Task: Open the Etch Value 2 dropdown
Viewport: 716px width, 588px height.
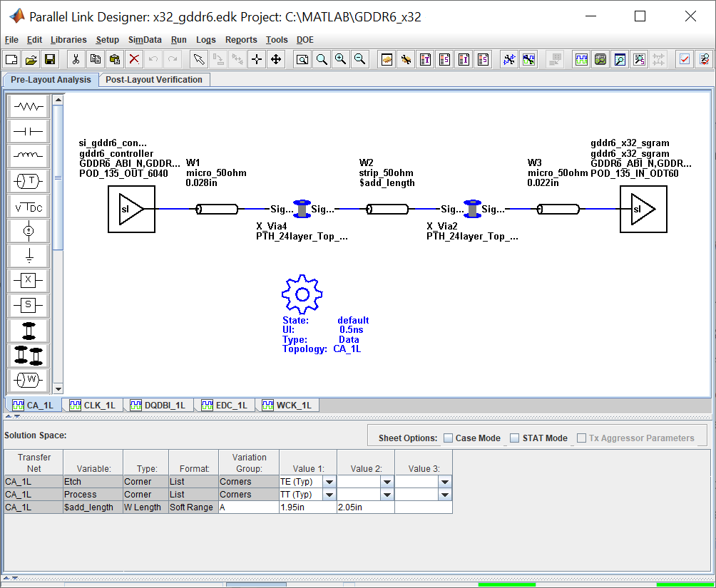Action: [387, 482]
